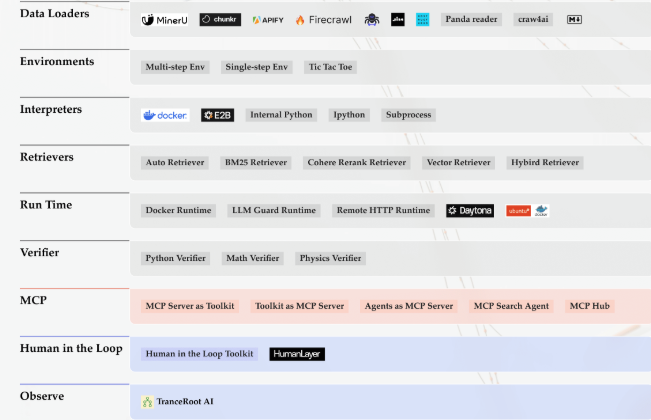Select the Multi-step Env tag

175,67
